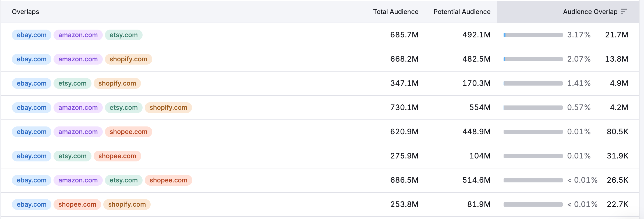Sort by Potential Audience column header
Viewport: 644px width, 219px height.
pos(462,12)
